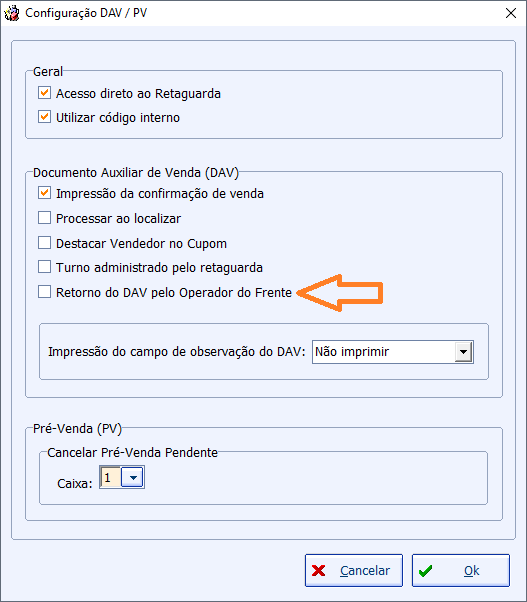Click the red X icon on Cancelar

[x=319, y=571]
